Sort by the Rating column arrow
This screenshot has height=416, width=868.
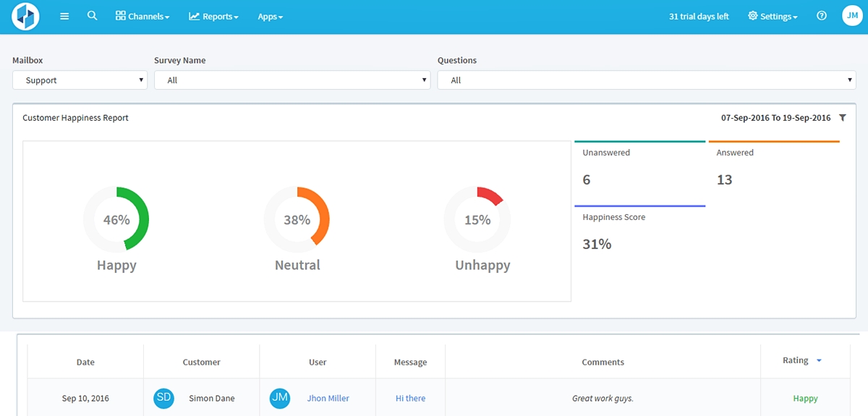(819, 360)
